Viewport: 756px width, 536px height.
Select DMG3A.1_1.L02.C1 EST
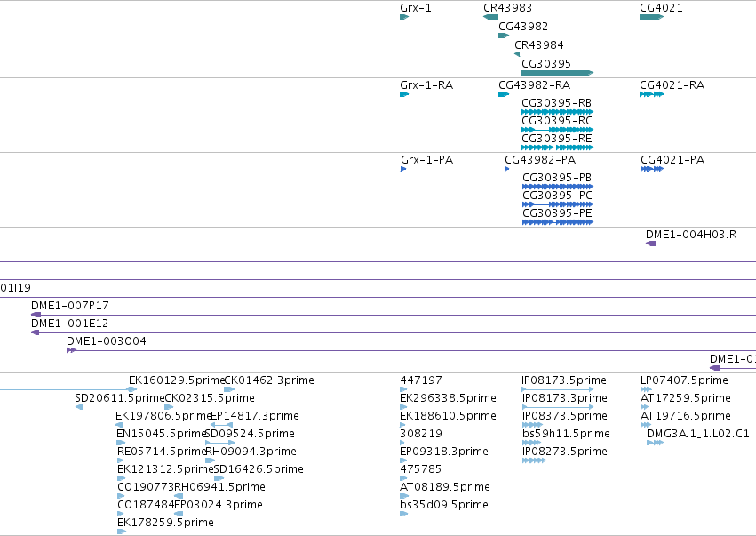click(x=656, y=443)
